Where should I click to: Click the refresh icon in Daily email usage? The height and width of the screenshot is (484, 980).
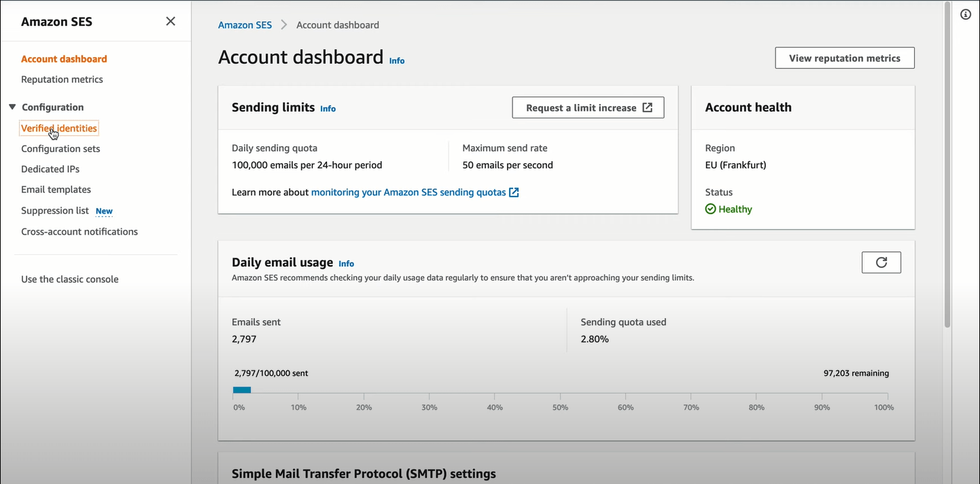point(881,262)
